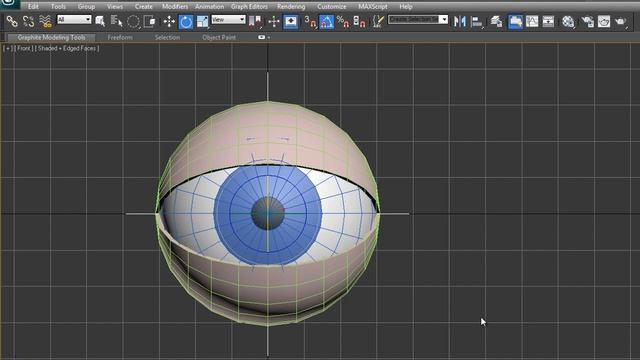Open the Rendered Frame Window
The image size is (640, 360).
(604, 21)
